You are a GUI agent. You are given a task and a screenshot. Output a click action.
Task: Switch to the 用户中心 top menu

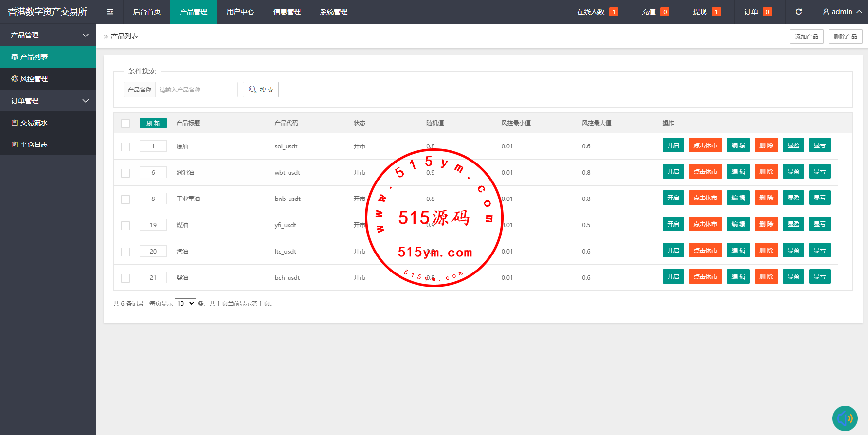click(x=240, y=12)
